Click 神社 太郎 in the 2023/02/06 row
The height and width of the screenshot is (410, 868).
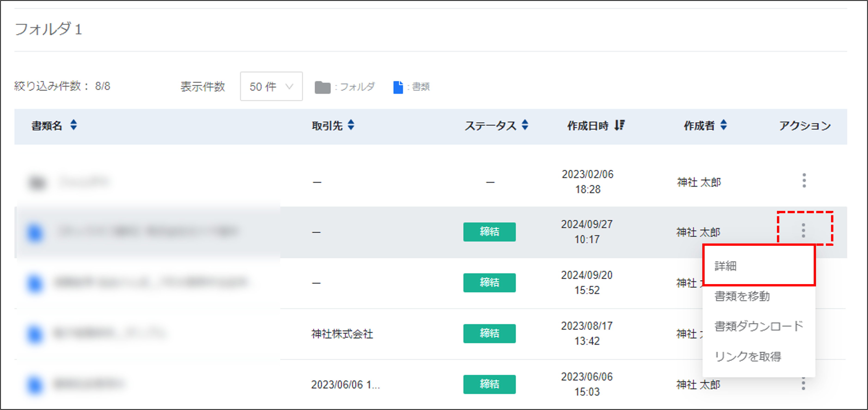(699, 182)
